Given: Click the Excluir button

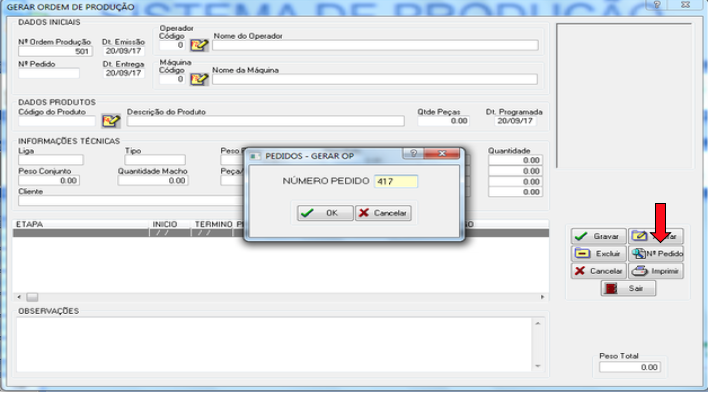Looking at the screenshot, I should click(x=599, y=254).
